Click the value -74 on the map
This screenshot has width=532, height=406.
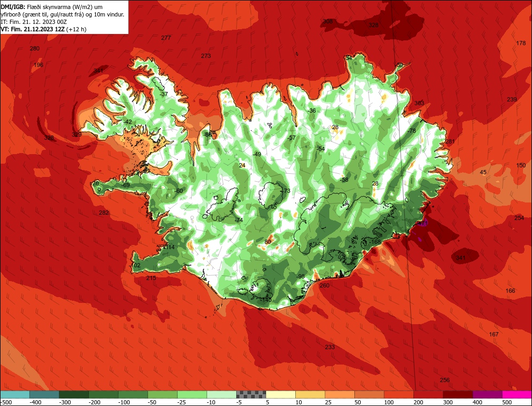point(239,220)
